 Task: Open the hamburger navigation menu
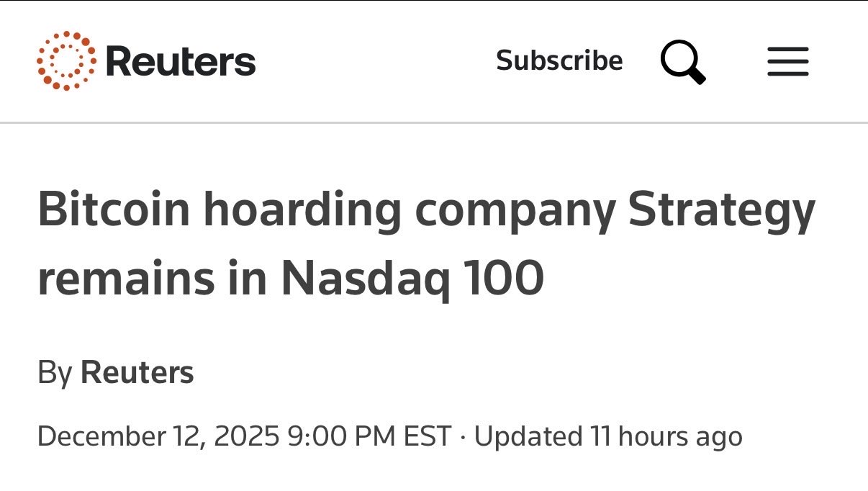[x=787, y=62]
